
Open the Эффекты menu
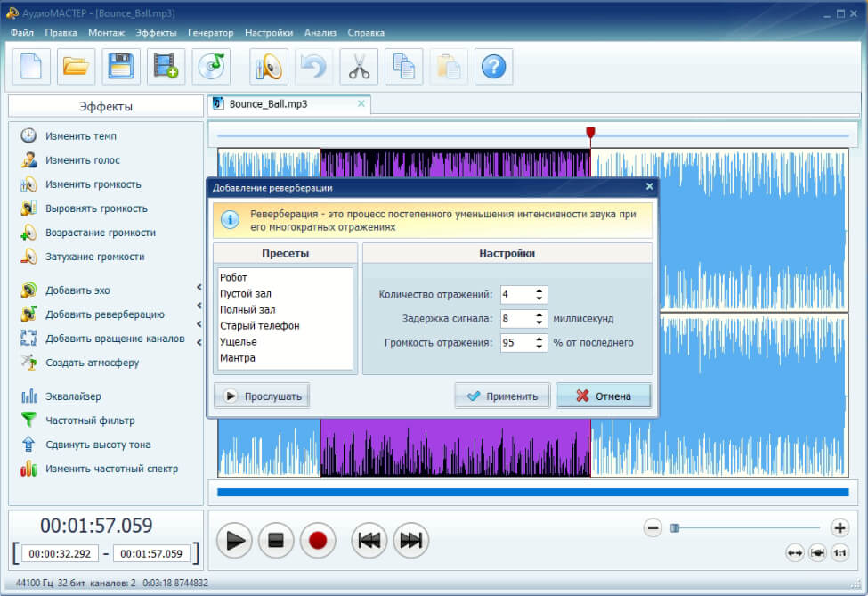(156, 33)
